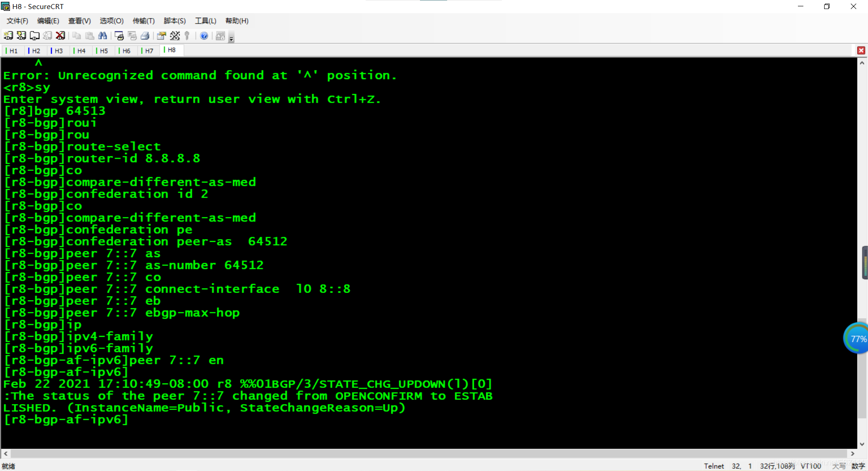The image size is (868, 471).
Task: Click the Connect toolbar icon
Action: pos(8,36)
